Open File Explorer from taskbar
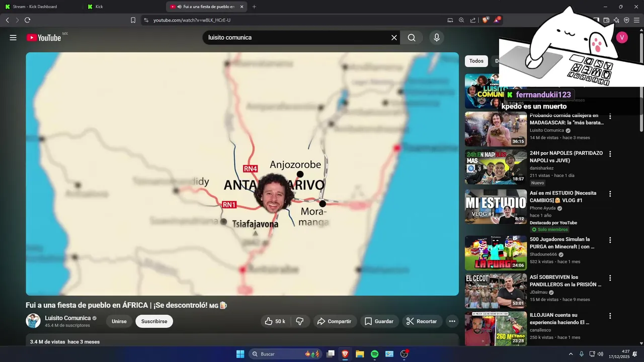The width and height of the screenshot is (644, 362). (360, 354)
